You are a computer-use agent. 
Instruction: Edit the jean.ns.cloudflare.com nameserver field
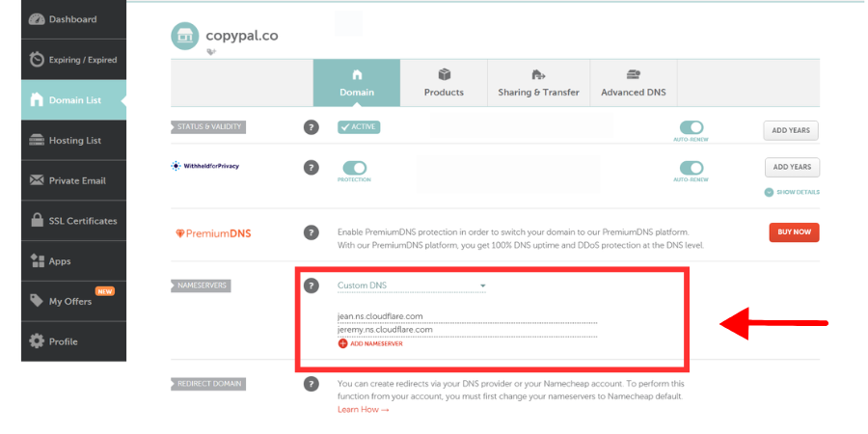click(x=467, y=316)
